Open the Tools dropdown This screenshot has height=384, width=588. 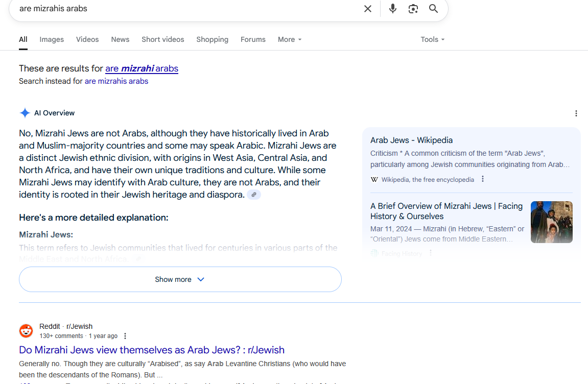432,39
